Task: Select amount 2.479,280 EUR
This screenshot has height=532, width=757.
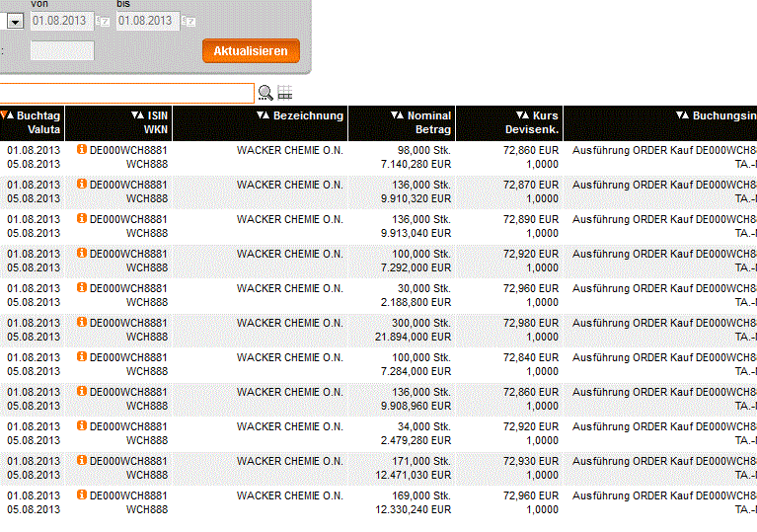Action: coord(416,440)
